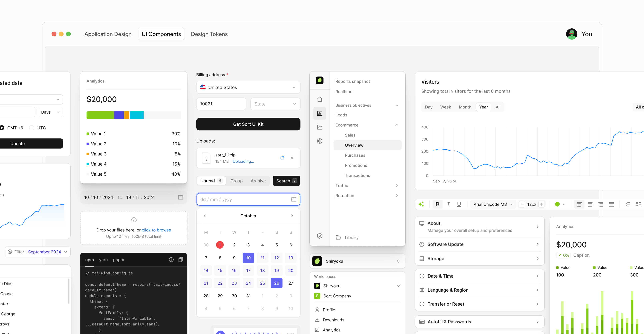644x334 pixels.
Task: Expand the Traffic menu section
Action: tap(397, 186)
